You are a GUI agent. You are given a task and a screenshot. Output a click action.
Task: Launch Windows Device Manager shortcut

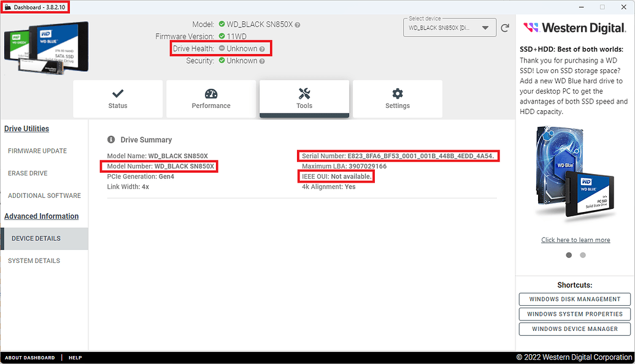574,329
